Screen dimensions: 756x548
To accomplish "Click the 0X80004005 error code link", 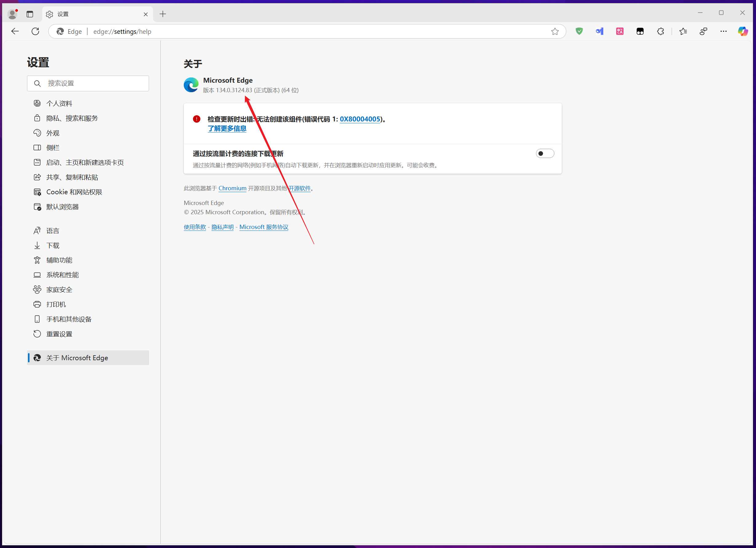I will pos(360,119).
